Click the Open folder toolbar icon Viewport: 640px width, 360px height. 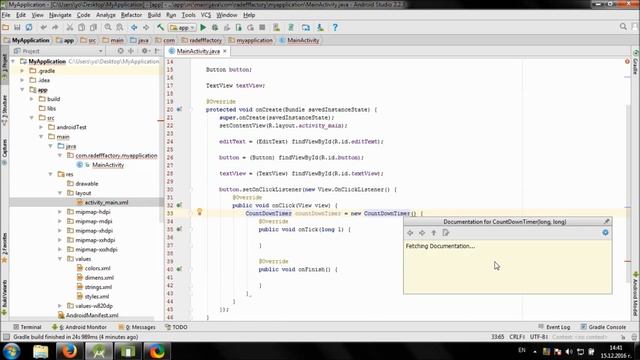pyautogui.click(x=6, y=27)
